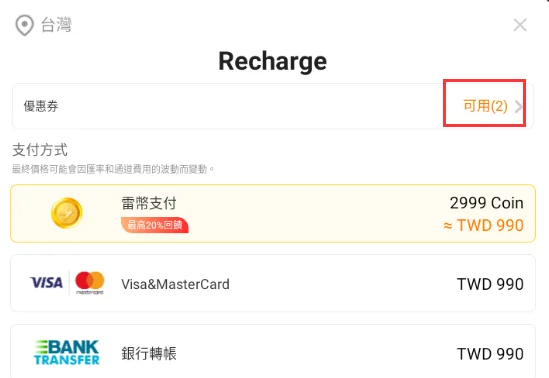This screenshot has height=378, width=549.
Task: Click the VISA logo
Action: point(47,282)
